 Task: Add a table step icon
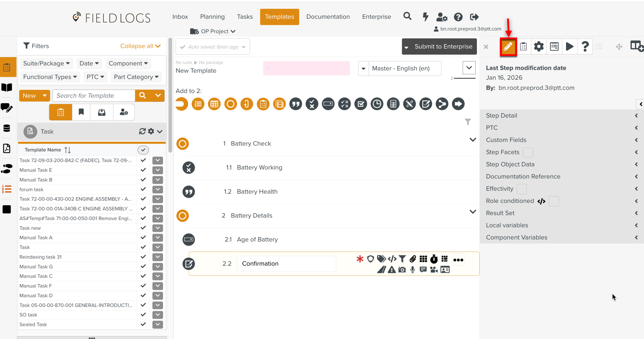(214, 104)
